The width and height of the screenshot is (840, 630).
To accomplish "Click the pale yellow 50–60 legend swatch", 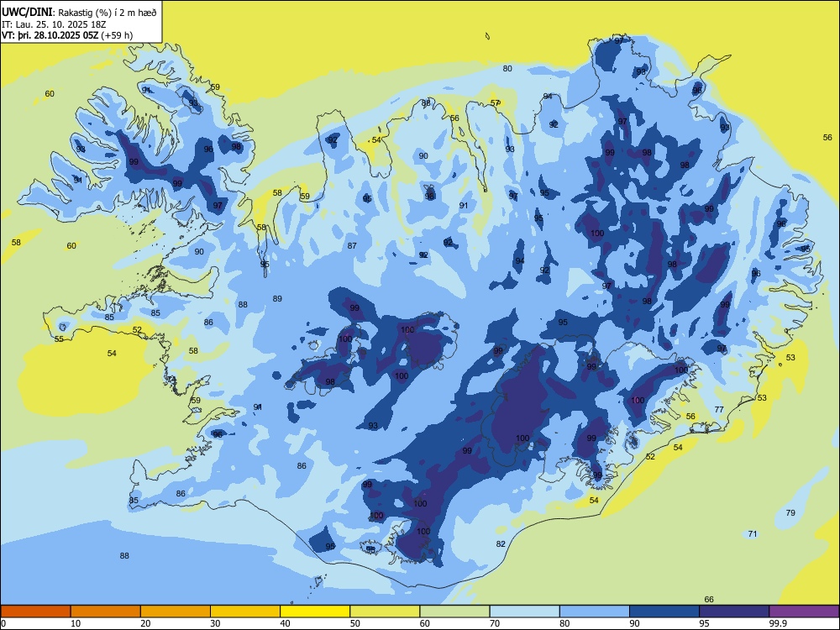I will click(385, 612).
